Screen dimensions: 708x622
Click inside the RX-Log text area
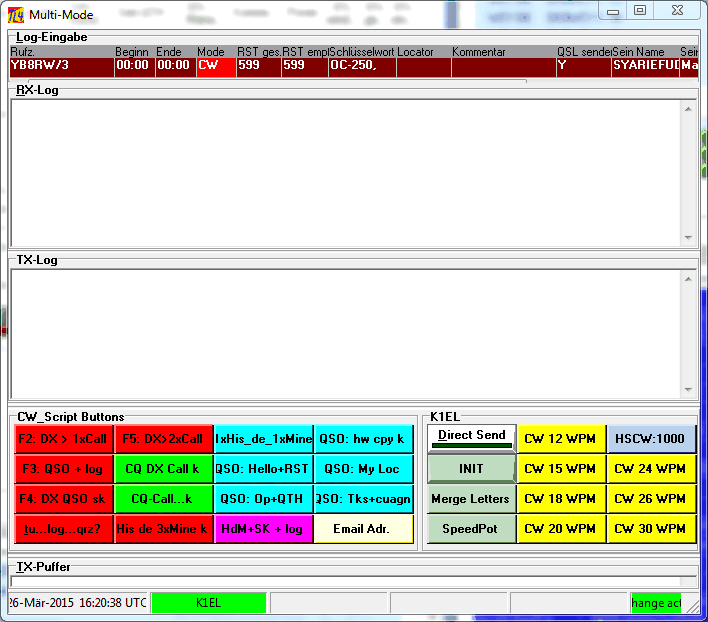click(x=346, y=173)
